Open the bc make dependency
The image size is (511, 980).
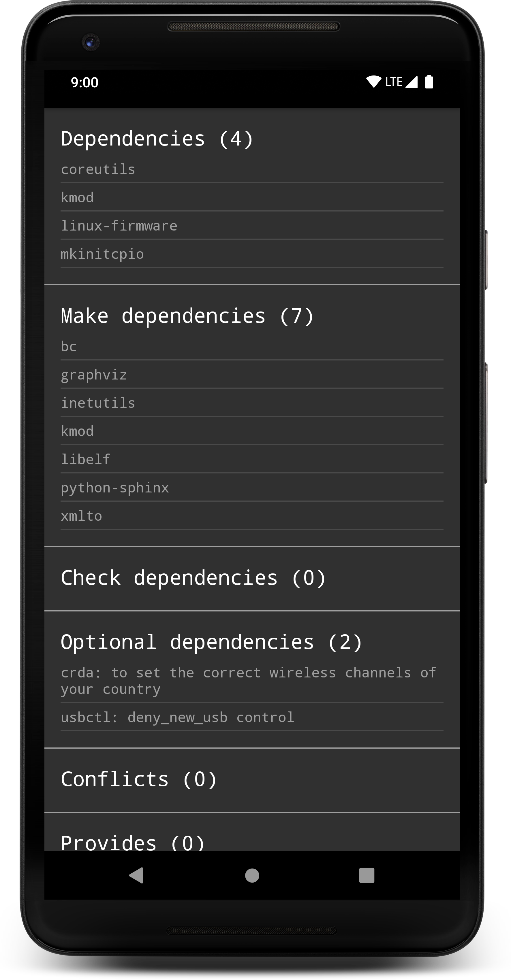252,347
